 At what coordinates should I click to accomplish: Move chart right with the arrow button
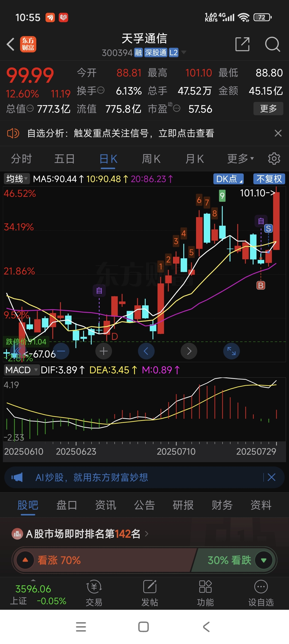(189, 351)
